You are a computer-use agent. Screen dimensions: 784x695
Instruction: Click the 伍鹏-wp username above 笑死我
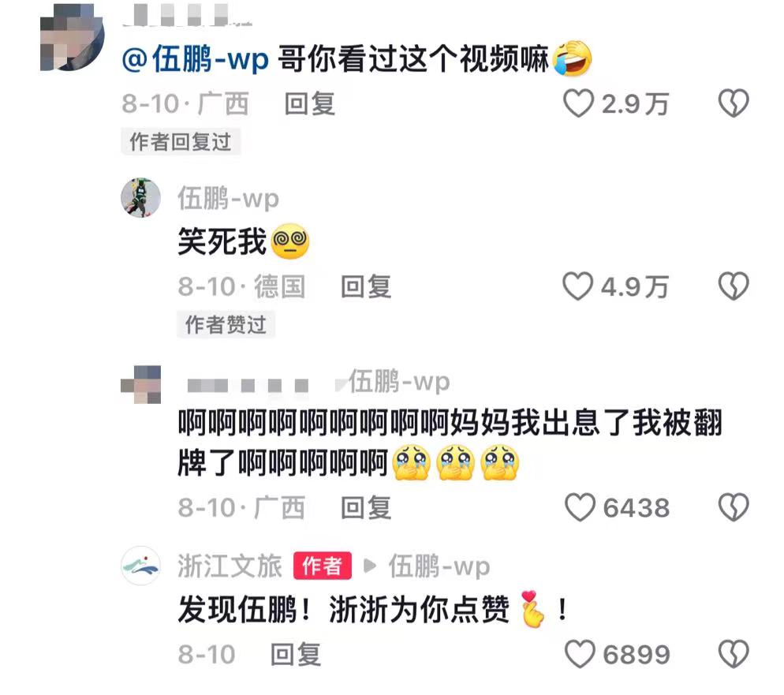(x=228, y=198)
